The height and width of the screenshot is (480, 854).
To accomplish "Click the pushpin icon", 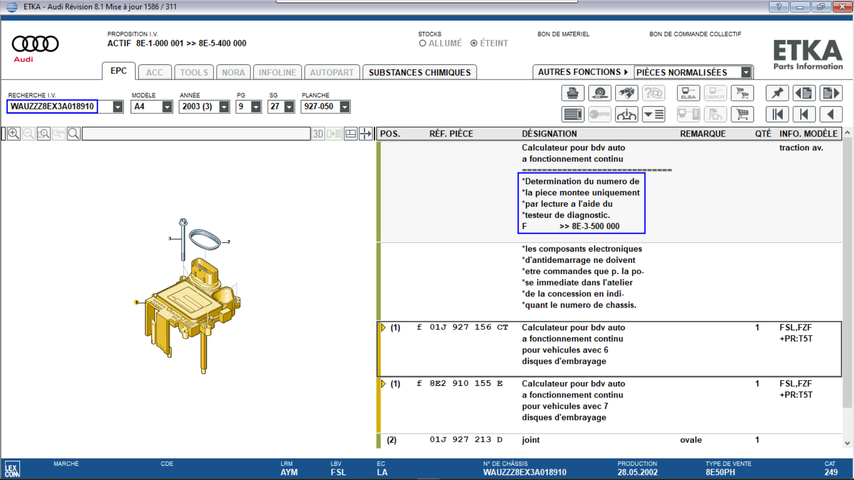I will (777, 93).
